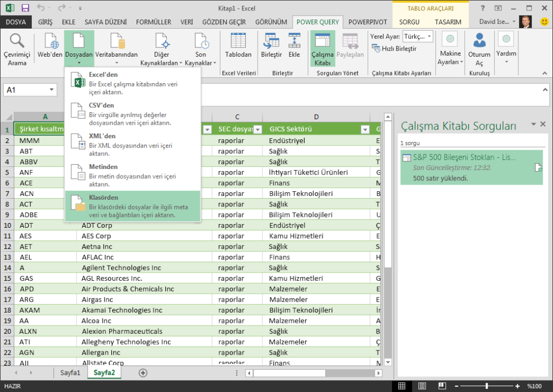Choose XML'den import option
Screen dimensions: 553x392
pos(133,144)
